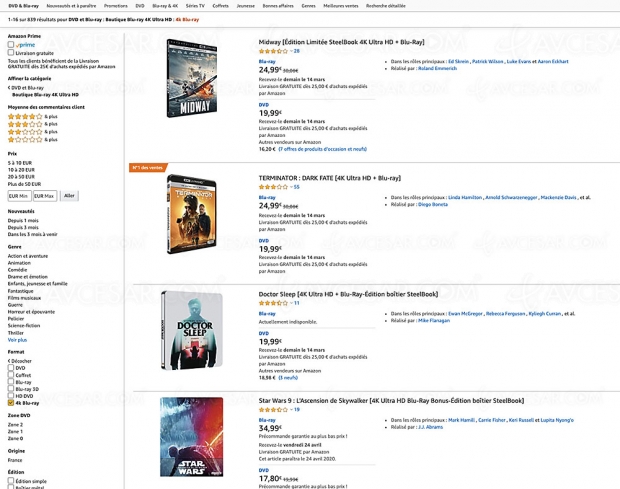Filter by Zone 2 DVD

click(x=15, y=425)
